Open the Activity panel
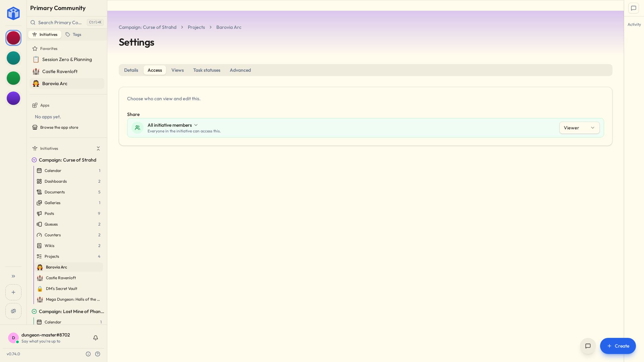The width and height of the screenshot is (644, 362). coord(634,24)
